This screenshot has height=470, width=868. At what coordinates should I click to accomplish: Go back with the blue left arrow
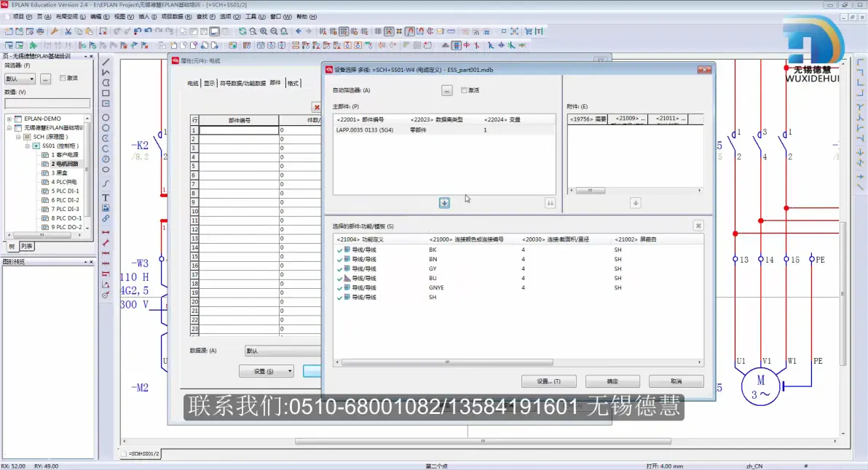299,31
